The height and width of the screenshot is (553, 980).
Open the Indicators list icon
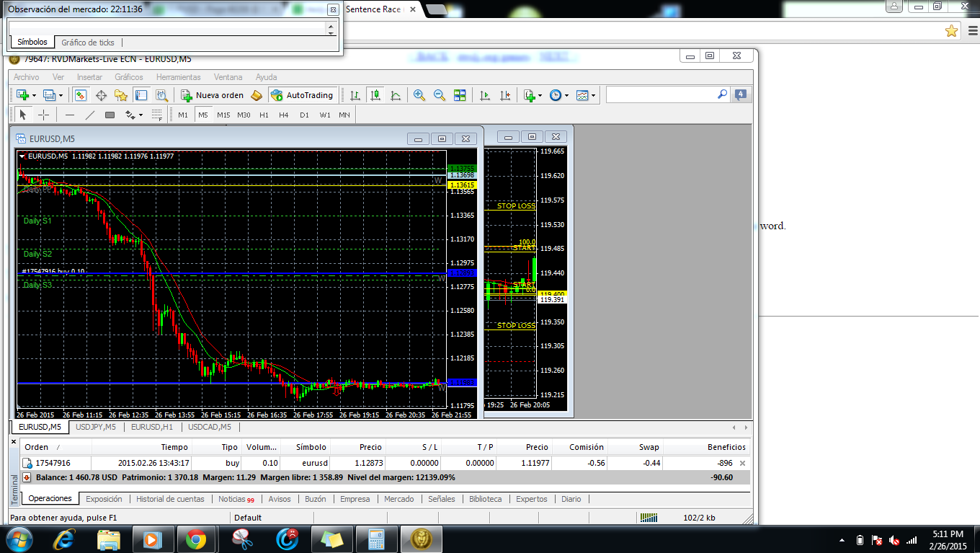click(530, 95)
